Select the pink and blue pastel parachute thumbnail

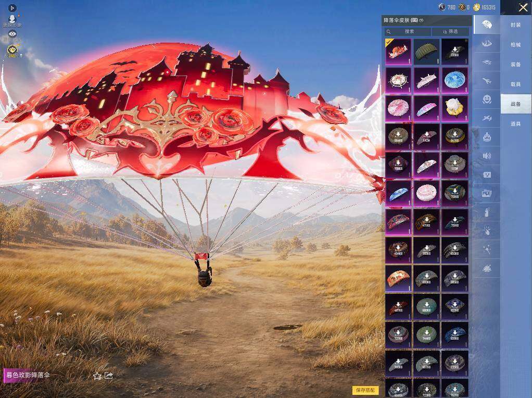[426, 108]
